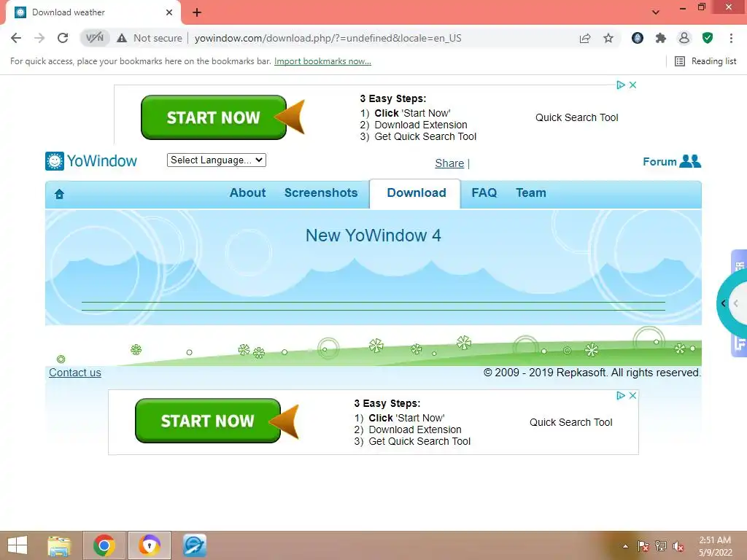Image resolution: width=747 pixels, height=560 pixels.
Task: Click top ad START NOW button
Action: (214, 117)
